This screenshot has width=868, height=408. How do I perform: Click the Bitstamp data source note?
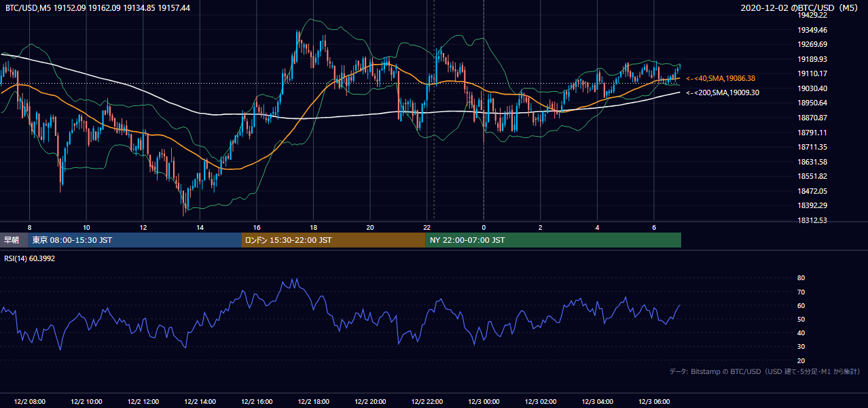pyautogui.click(x=765, y=371)
